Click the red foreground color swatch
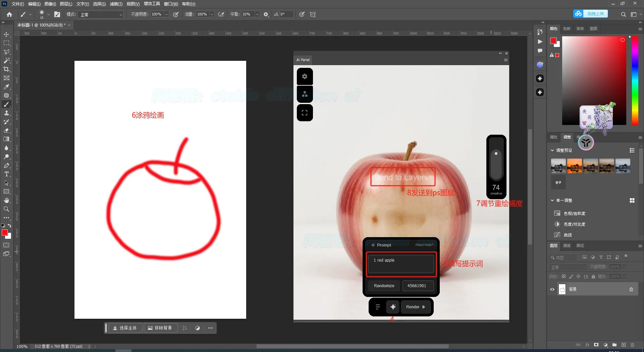The width and height of the screenshot is (644, 352). (5, 233)
